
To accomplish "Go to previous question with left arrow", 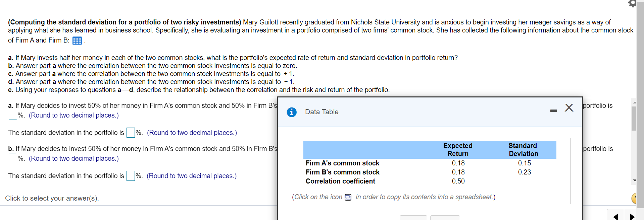I will 615,216.
